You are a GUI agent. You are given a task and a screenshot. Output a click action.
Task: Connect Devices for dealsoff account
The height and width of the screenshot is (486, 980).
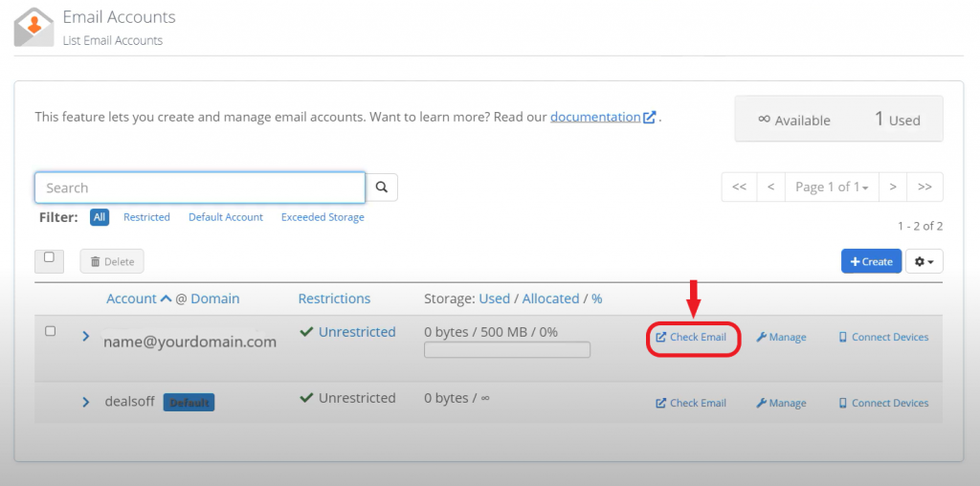(x=883, y=403)
